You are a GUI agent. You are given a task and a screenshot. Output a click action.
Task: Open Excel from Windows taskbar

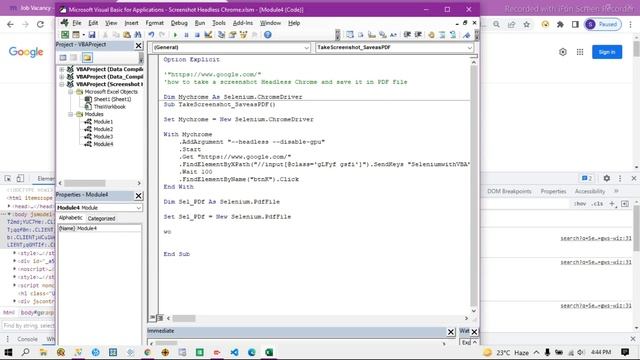[269, 352]
